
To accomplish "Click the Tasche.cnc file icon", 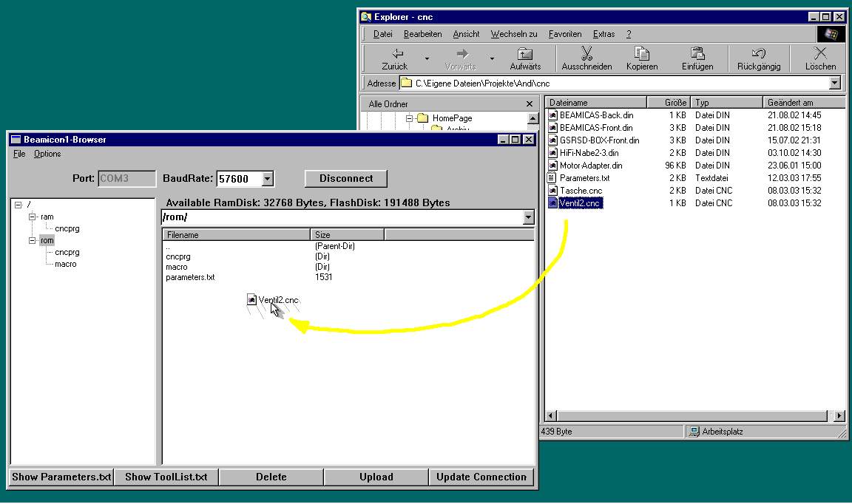I will 552,191.
